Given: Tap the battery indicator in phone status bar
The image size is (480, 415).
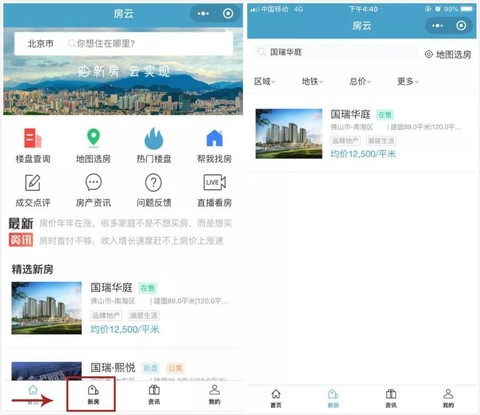Looking at the screenshot, I should pos(467,9).
